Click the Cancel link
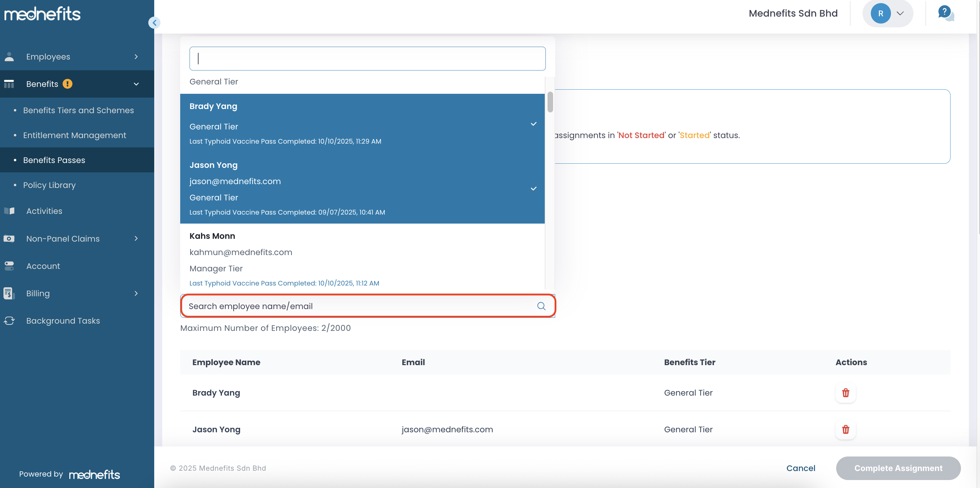 pyautogui.click(x=800, y=468)
